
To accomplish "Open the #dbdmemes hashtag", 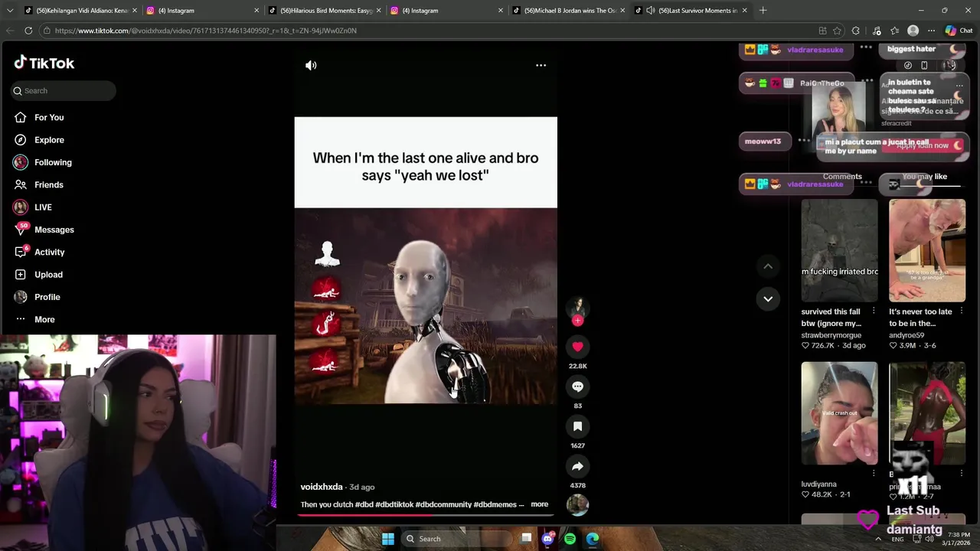I will pos(495,504).
